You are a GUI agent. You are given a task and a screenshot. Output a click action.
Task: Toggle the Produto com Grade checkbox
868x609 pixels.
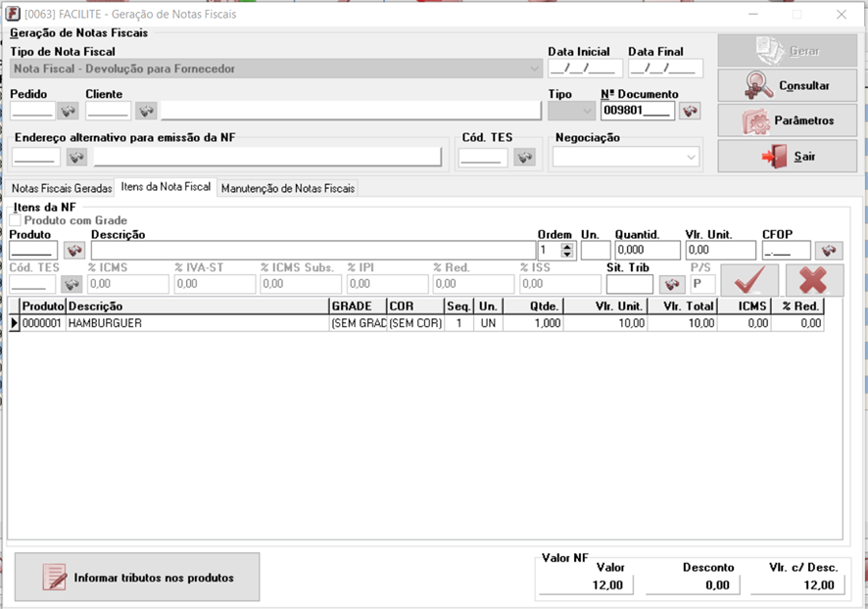pyautogui.click(x=16, y=220)
